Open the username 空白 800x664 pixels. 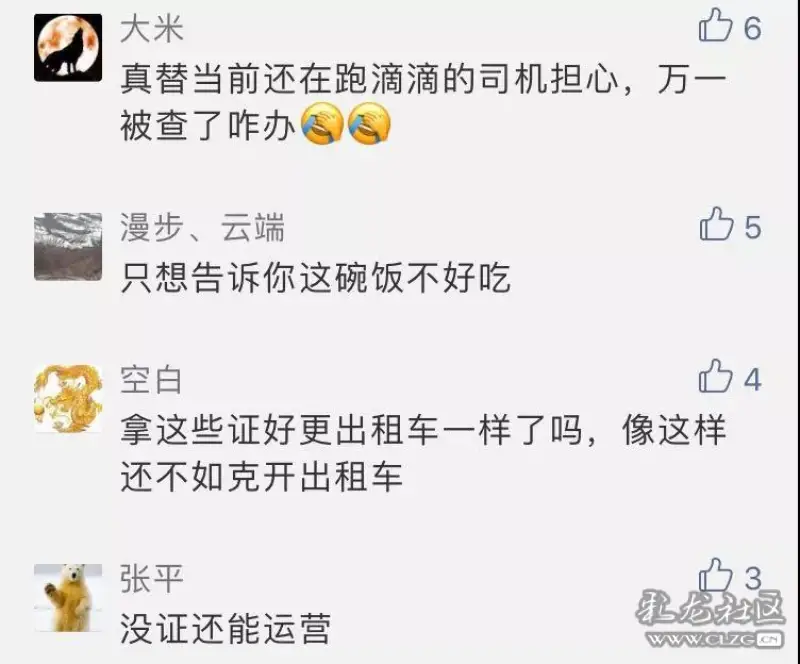[151, 380]
